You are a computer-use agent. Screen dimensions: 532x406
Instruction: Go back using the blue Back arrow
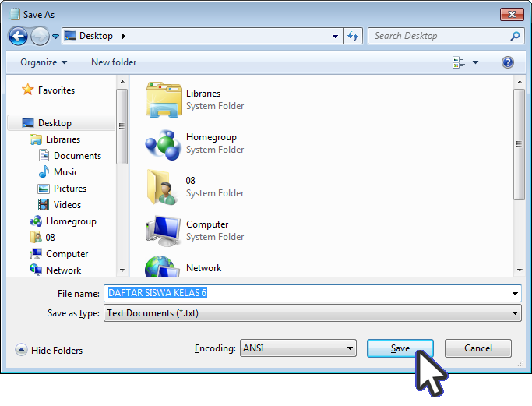pyautogui.click(x=18, y=36)
